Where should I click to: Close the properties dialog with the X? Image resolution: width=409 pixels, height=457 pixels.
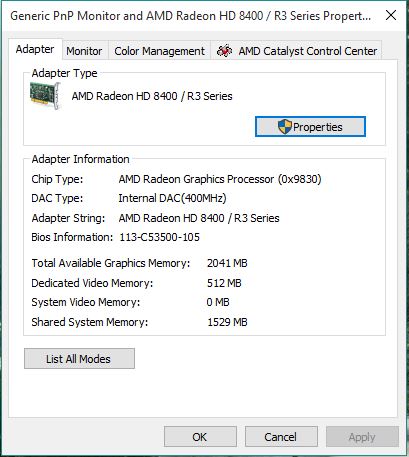coord(391,15)
